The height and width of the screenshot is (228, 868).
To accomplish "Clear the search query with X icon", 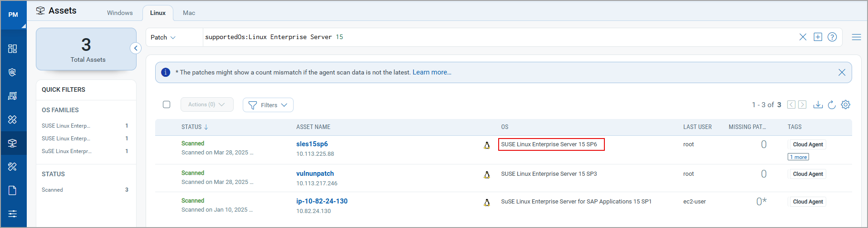I will tap(803, 37).
